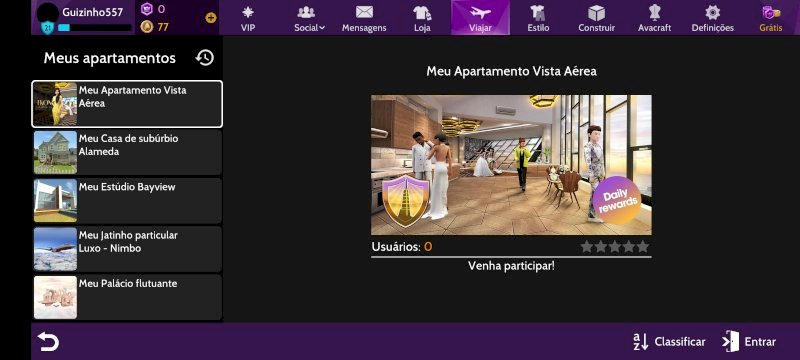
Task: Open Definições settings gear
Action: [712, 18]
